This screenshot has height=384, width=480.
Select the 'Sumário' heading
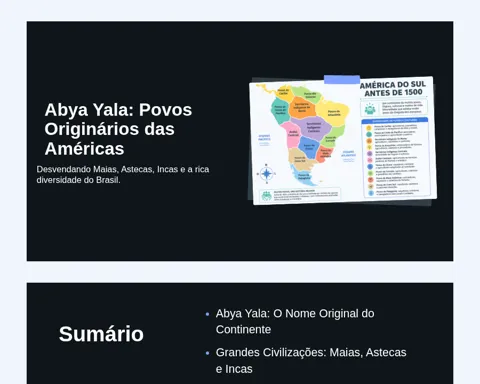click(101, 334)
